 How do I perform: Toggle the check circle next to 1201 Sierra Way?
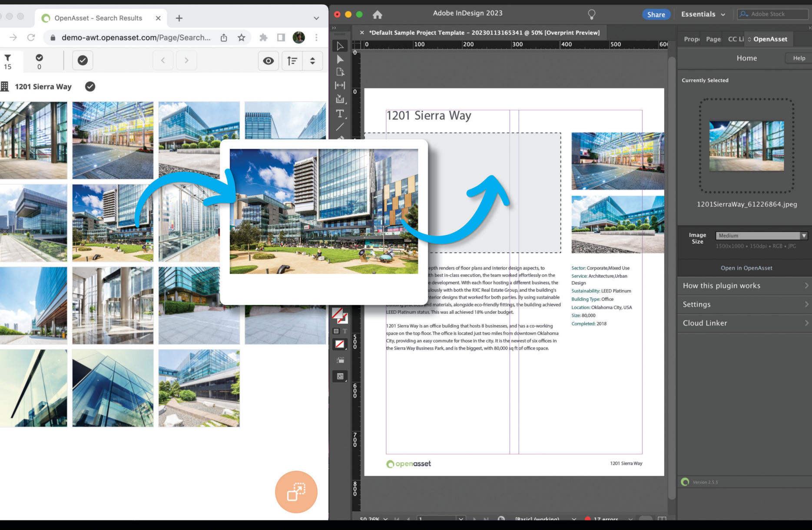90,86
